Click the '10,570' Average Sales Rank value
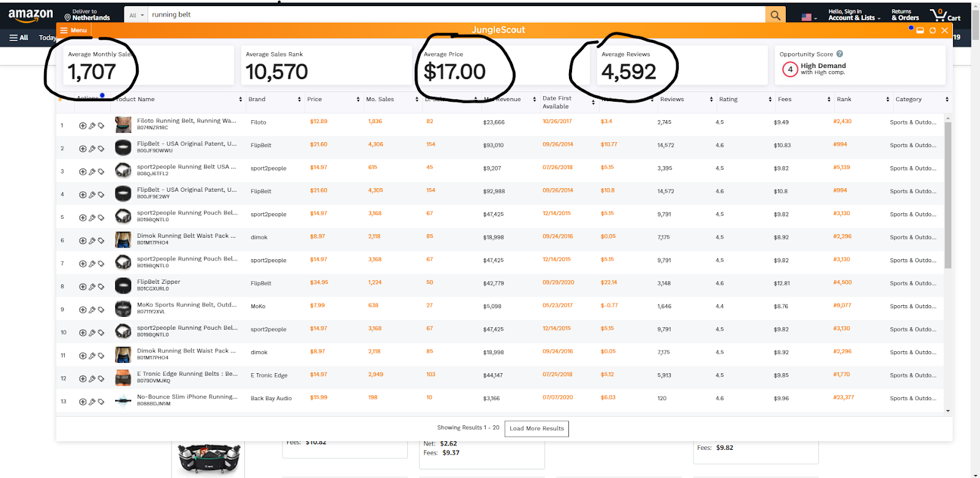The width and height of the screenshot is (980, 478). click(277, 72)
